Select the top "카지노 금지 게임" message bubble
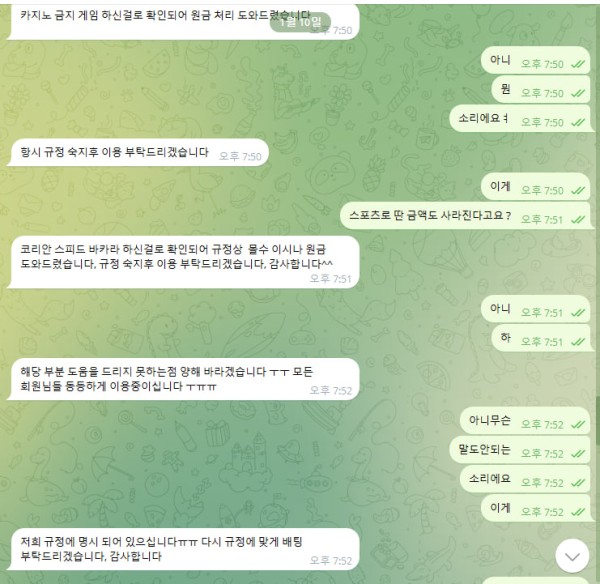This screenshot has width=600, height=584. click(x=184, y=21)
